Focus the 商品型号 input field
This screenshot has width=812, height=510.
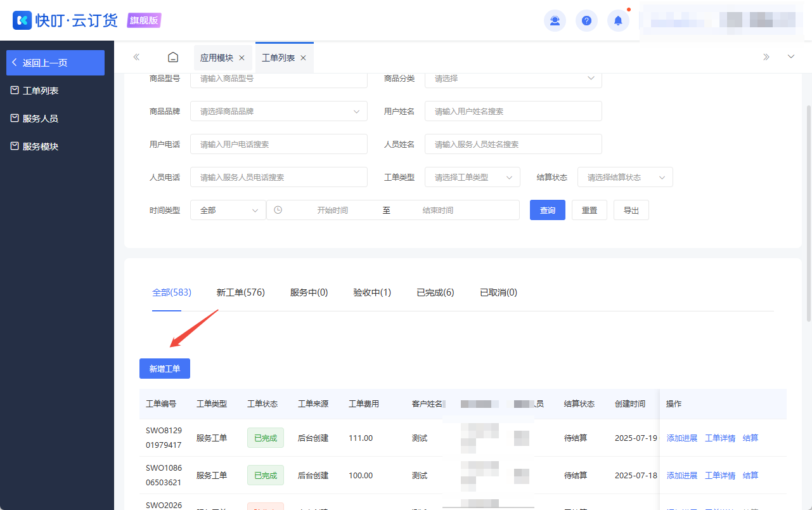(x=279, y=79)
